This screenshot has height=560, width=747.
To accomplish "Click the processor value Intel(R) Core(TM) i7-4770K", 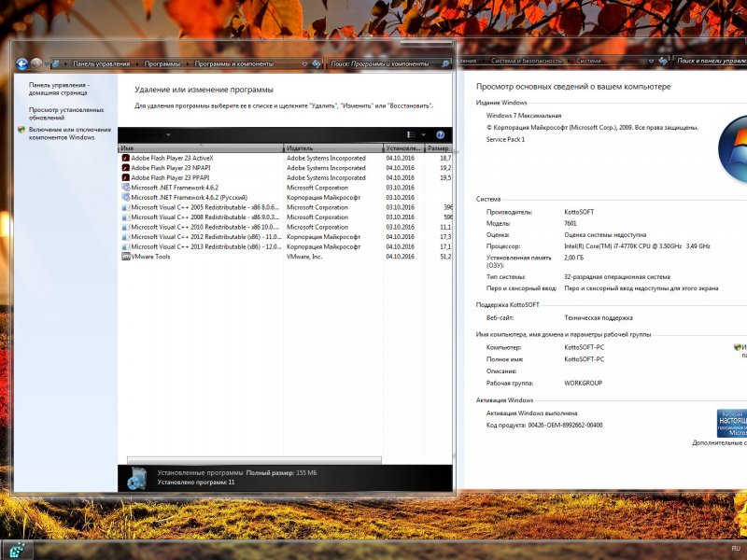I will point(637,246).
